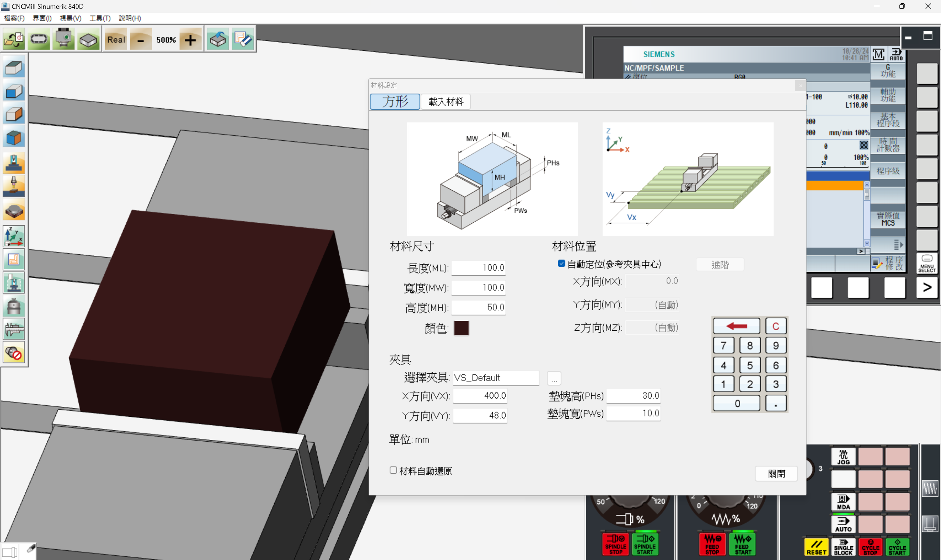
Task: Select AUTO mode on the control panel
Action: point(843,524)
